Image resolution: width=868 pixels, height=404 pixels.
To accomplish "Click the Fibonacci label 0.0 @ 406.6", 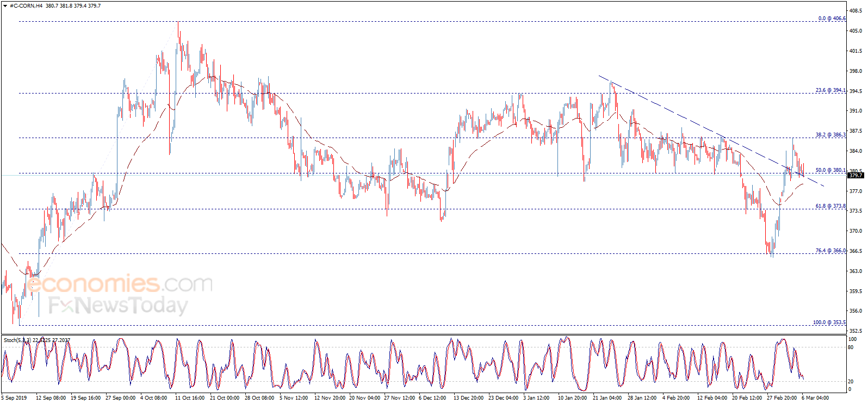I will 832,18.
